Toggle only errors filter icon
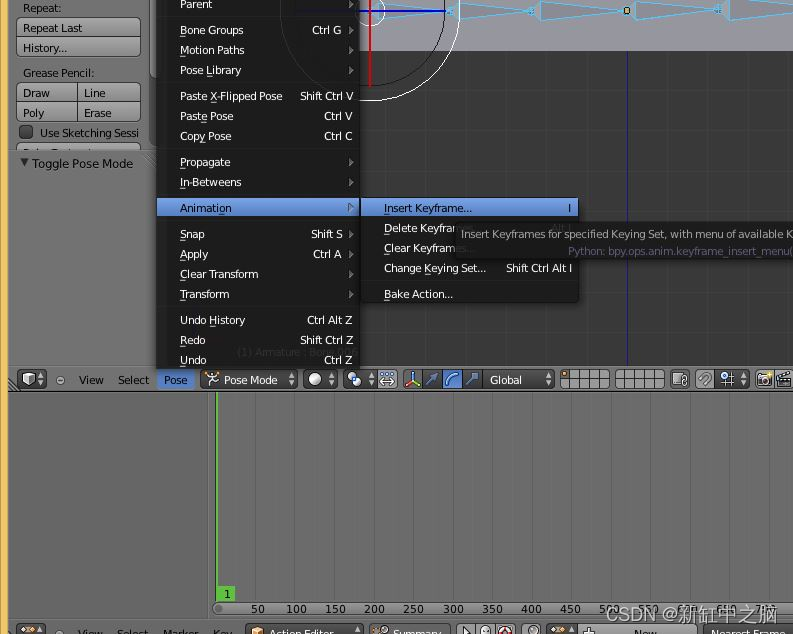 click(x=505, y=629)
